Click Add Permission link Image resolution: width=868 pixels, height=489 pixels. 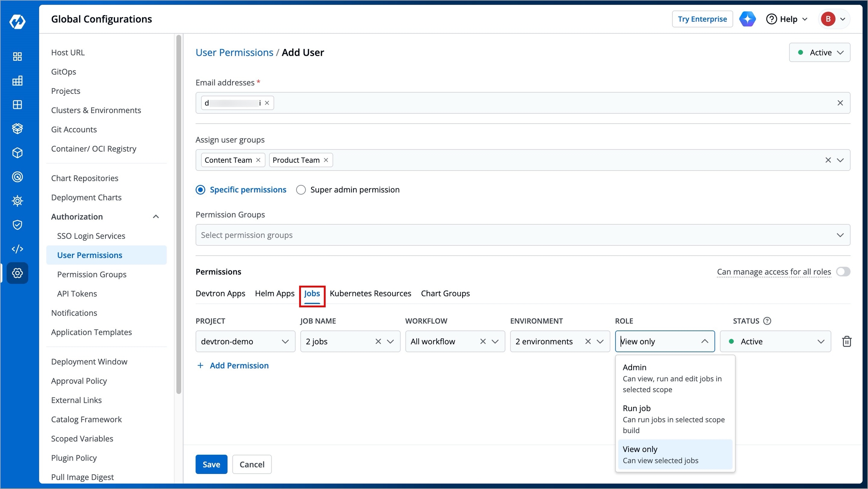point(233,365)
